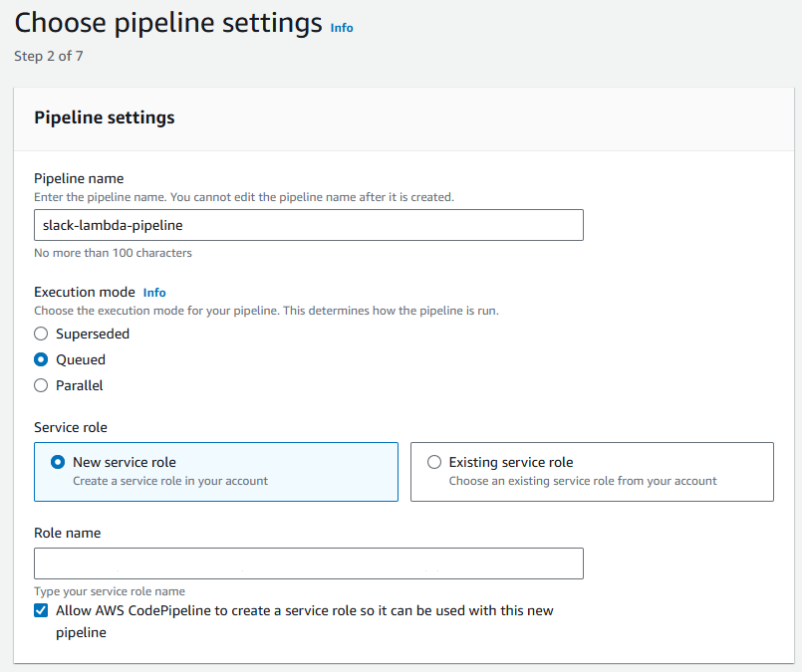Click the "Type your service role name" hint
This screenshot has width=802, height=672.
(110, 591)
